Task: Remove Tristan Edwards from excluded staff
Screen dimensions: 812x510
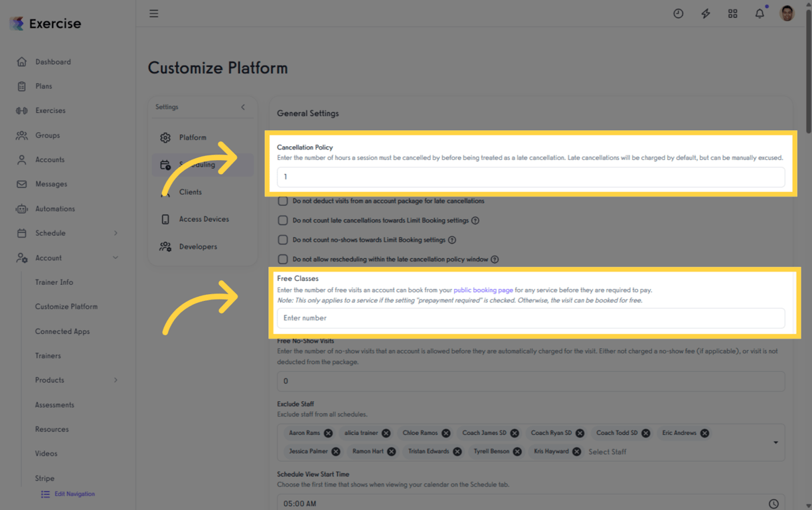Action: point(457,452)
